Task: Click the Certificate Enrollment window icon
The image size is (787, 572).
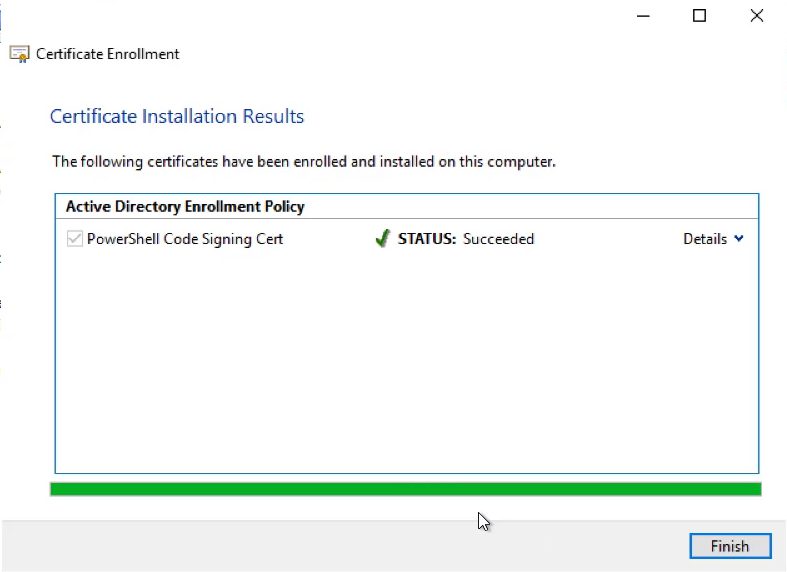Action: 20,54
